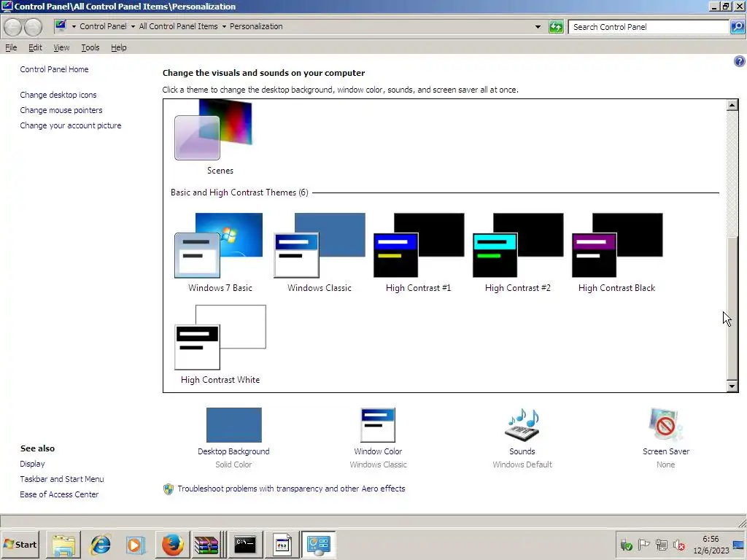
Task: Expand the root breadcrumb arrow beside the icon
Action: (74, 27)
